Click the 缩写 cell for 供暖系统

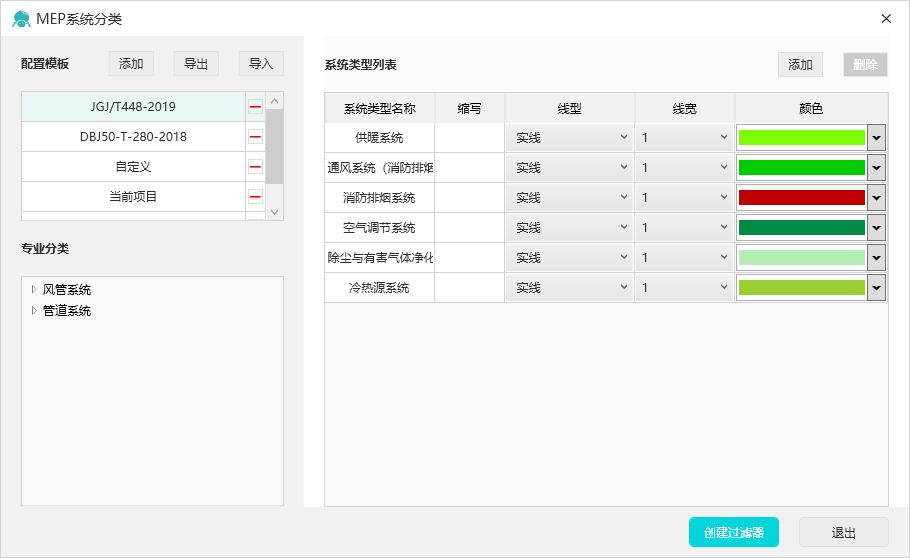[x=470, y=138]
